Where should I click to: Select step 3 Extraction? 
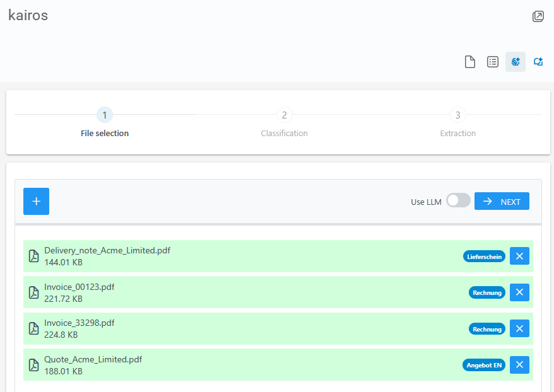click(458, 115)
